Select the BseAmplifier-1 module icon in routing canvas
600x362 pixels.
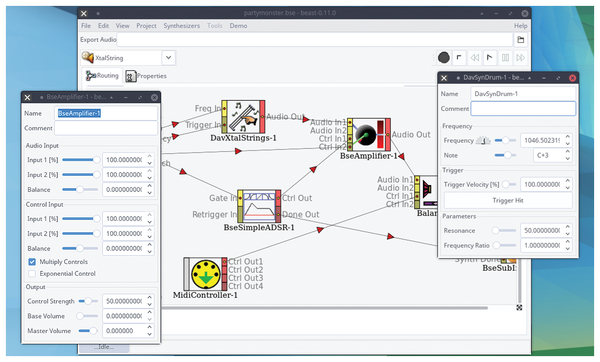[x=369, y=134]
